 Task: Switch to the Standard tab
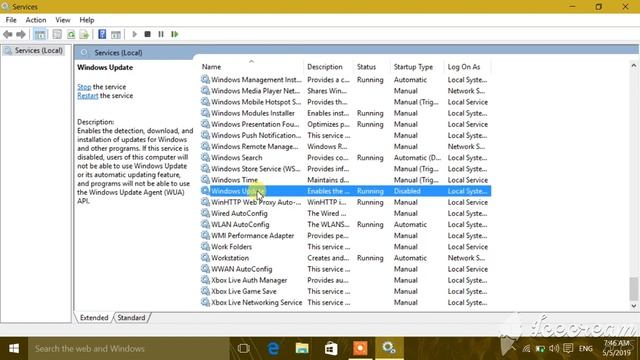point(131,318)
